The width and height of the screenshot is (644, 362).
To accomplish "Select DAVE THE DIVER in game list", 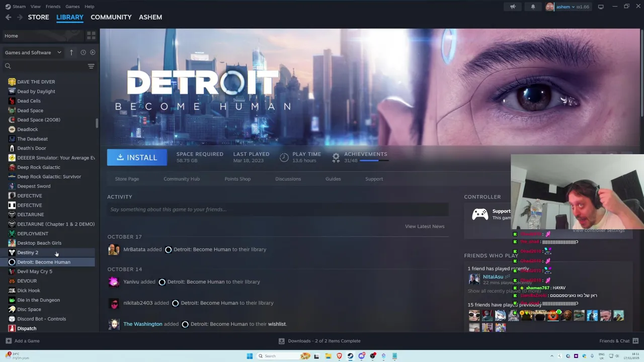I will click(36, 82).
